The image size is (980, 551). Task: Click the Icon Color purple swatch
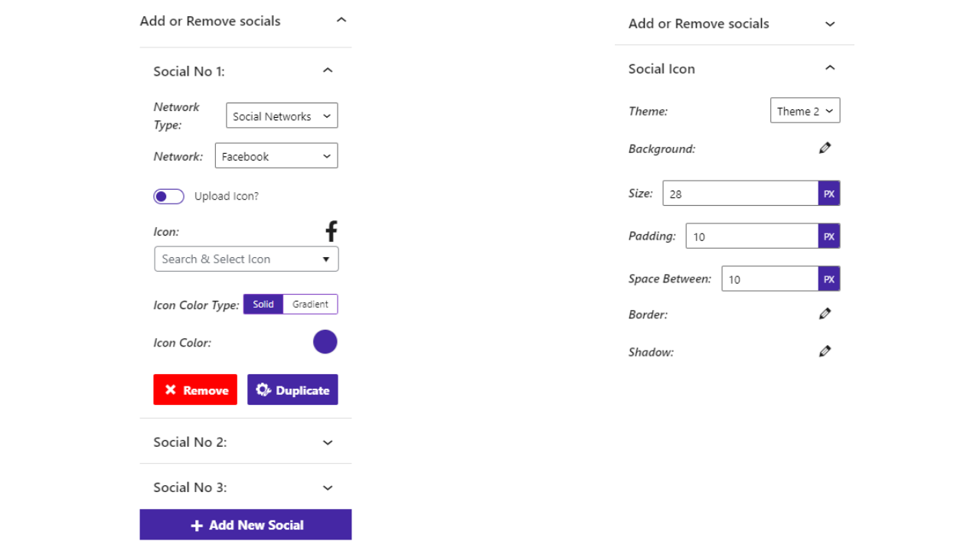(x=325, y=342)
